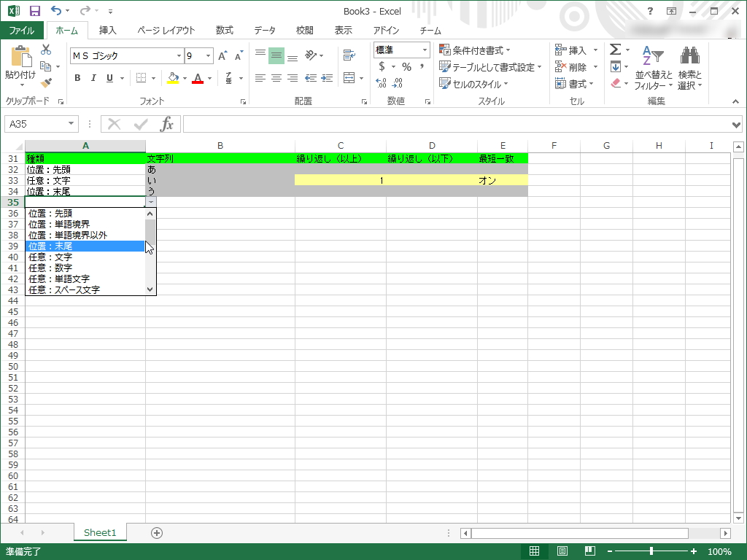Click the 新しいシート (+) button
Image resolution: width=747 pixels, height=560 pixels.
pos(155,533)
